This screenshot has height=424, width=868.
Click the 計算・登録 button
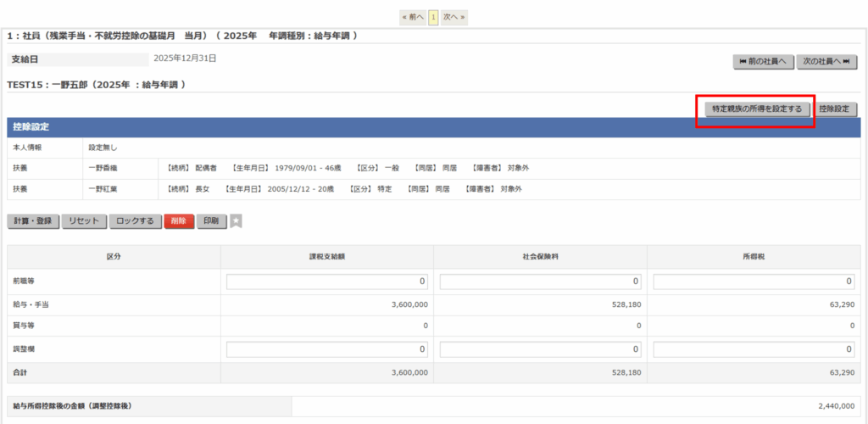[33, 221]
